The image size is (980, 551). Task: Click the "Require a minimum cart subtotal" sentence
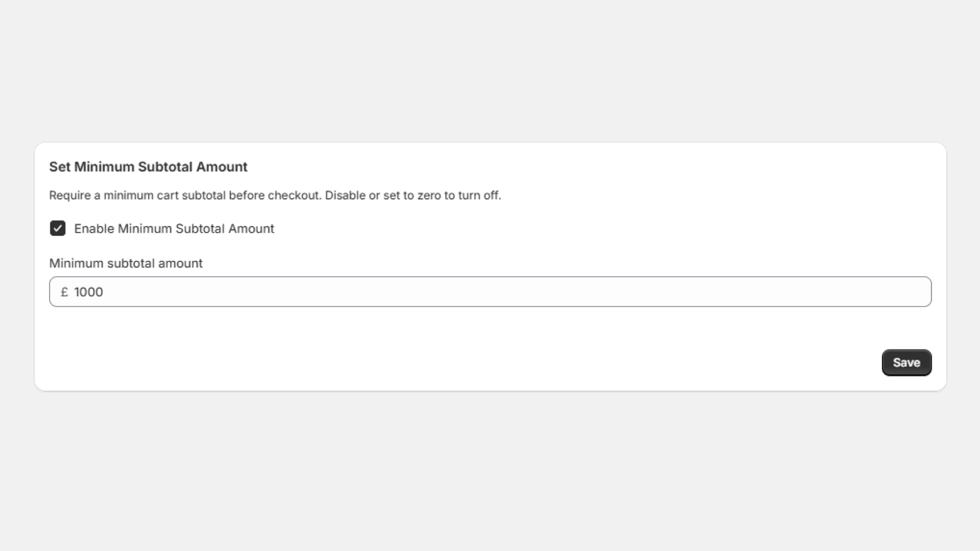185,195
